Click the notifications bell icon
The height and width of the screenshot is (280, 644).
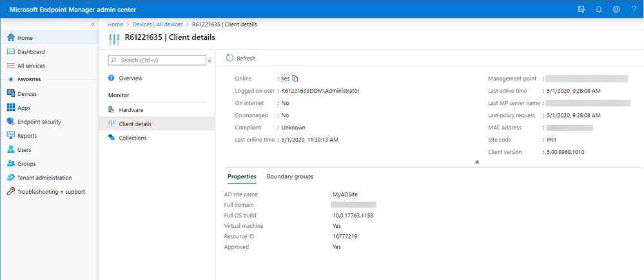[598, 9]
